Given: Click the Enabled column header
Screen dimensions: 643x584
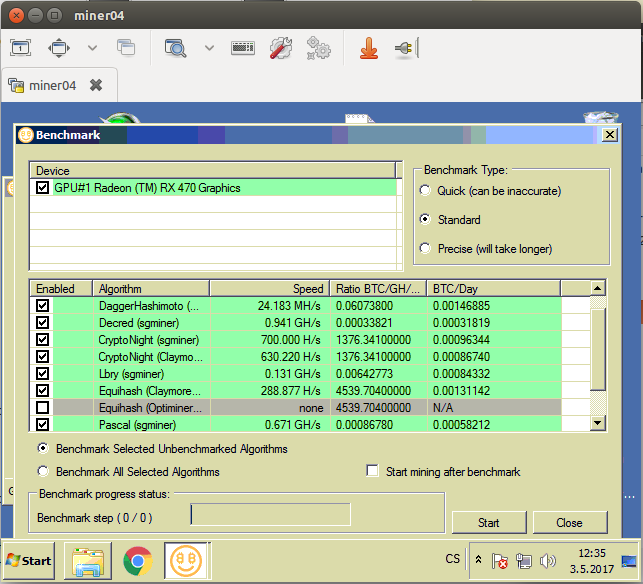Looking at the screenshot, I should (61, 288).
